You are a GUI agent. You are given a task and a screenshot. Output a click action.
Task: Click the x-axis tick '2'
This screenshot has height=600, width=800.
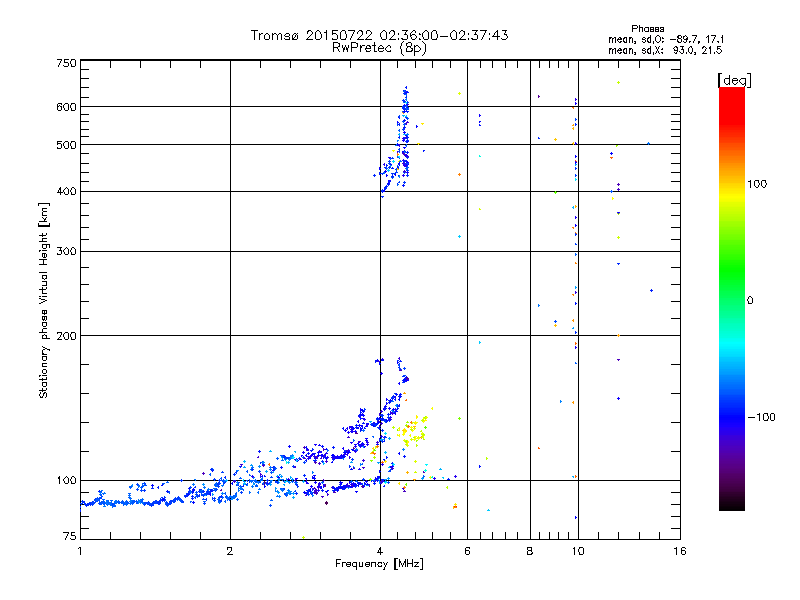230,551
